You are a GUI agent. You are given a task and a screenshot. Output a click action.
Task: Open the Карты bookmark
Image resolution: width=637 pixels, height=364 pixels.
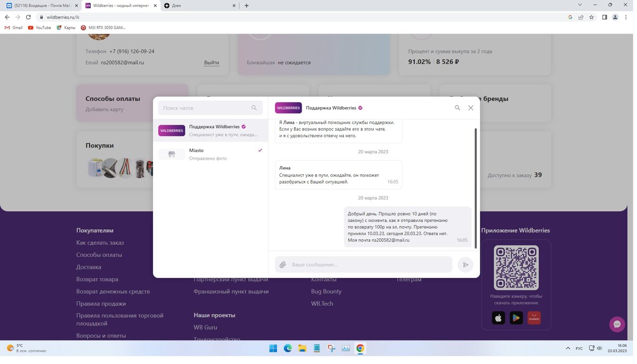click(66, 28)
